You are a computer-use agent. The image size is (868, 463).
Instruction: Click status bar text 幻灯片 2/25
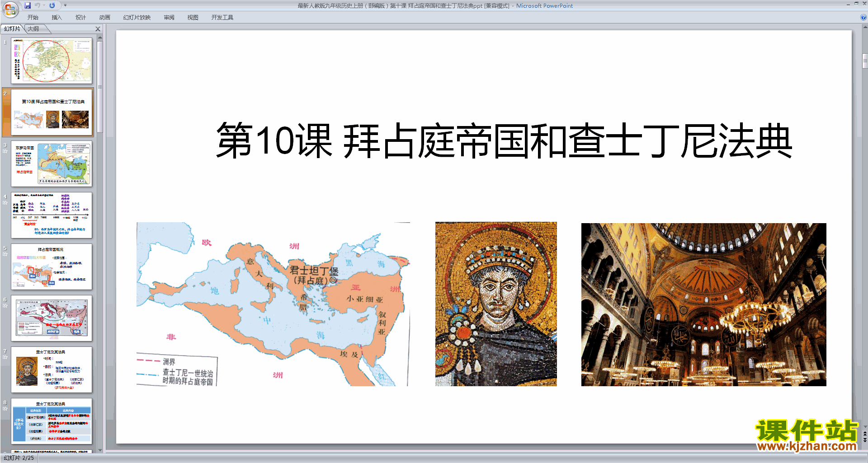tap(19, 458)
